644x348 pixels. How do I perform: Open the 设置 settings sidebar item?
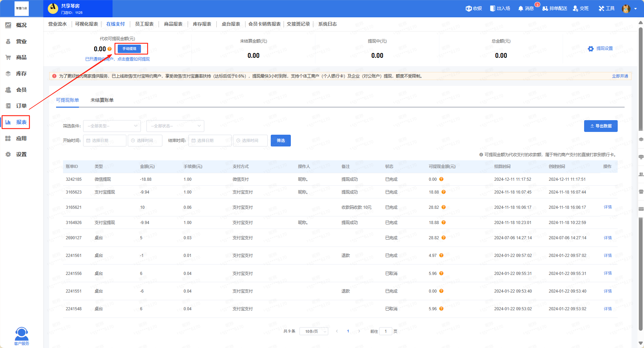click(16, 154)
